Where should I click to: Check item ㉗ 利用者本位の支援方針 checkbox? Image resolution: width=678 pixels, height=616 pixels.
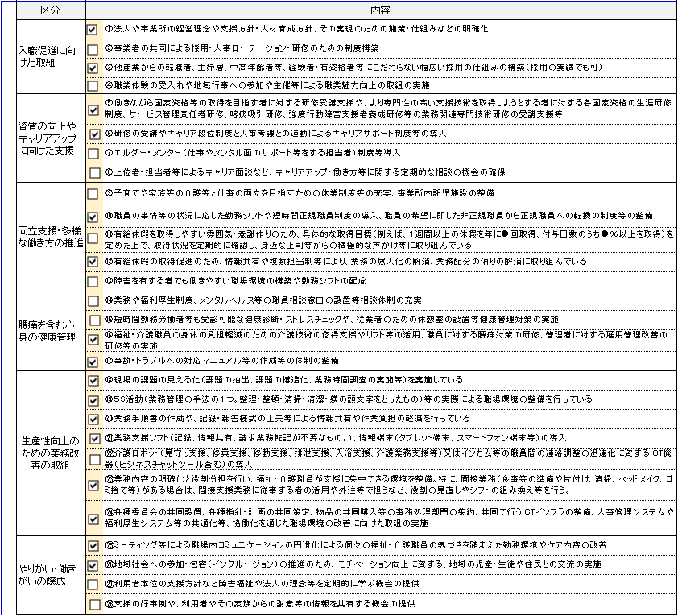coord(93,585)
